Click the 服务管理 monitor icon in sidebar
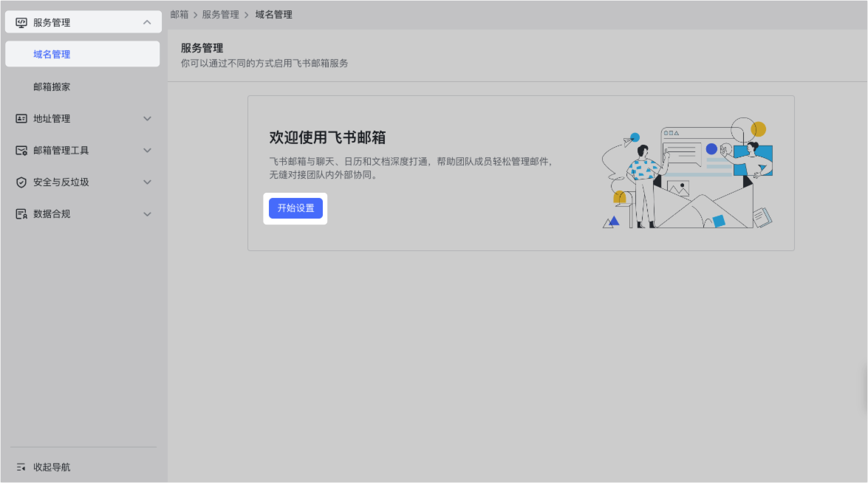This screenshot has width=868, height=483. 21,23
